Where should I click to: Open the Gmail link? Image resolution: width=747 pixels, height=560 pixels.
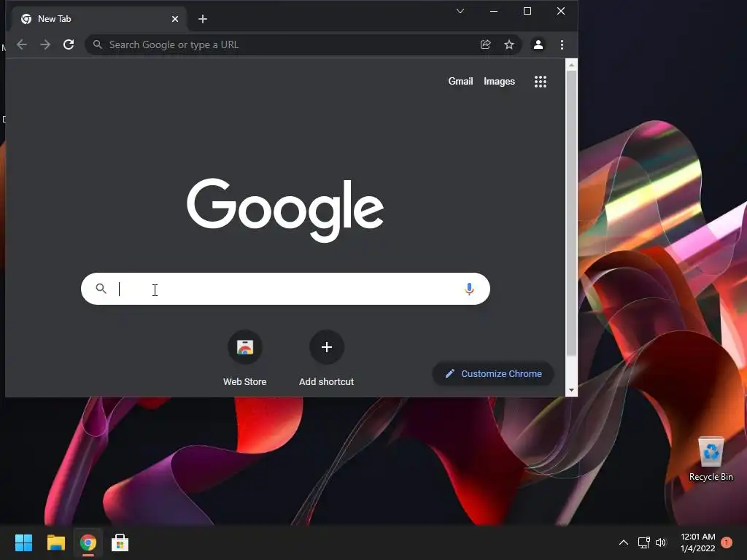(461, 82)
